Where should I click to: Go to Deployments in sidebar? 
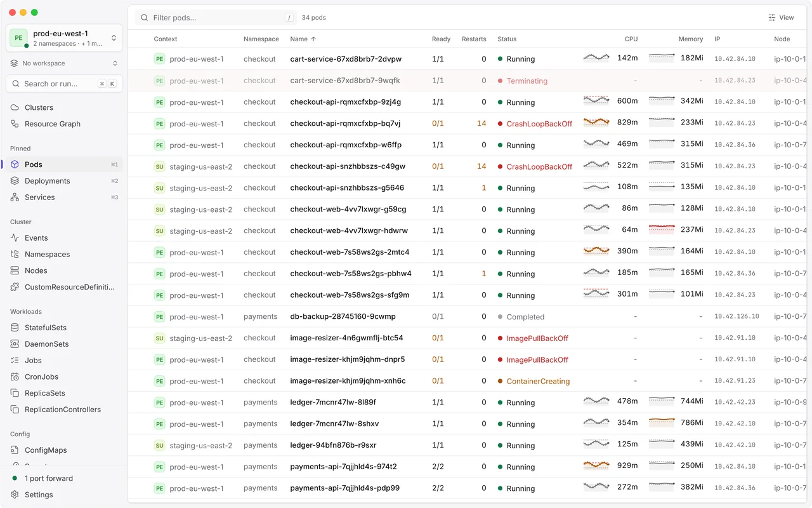pyautogui.click(x=64, y=181)
